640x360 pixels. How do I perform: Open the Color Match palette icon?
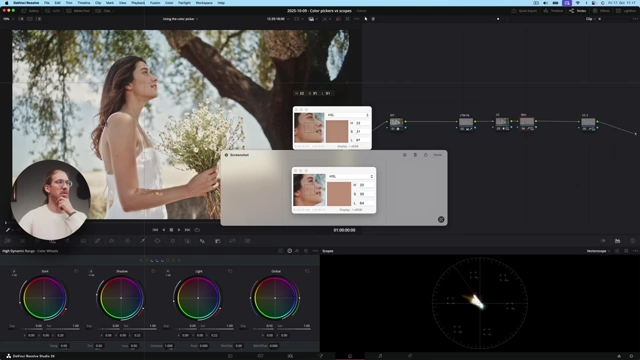[x=22, y=241]
